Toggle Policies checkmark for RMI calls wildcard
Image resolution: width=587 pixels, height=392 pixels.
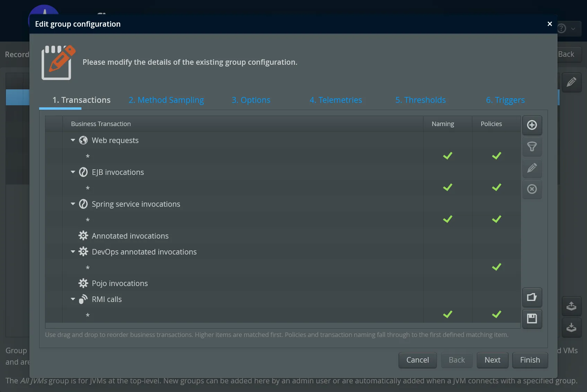[497, 314]
